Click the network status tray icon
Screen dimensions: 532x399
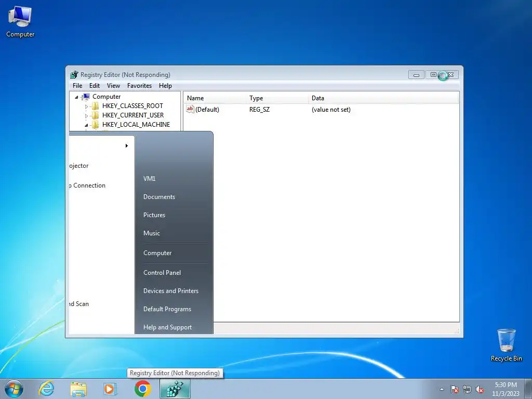click(x=467, y=389)
